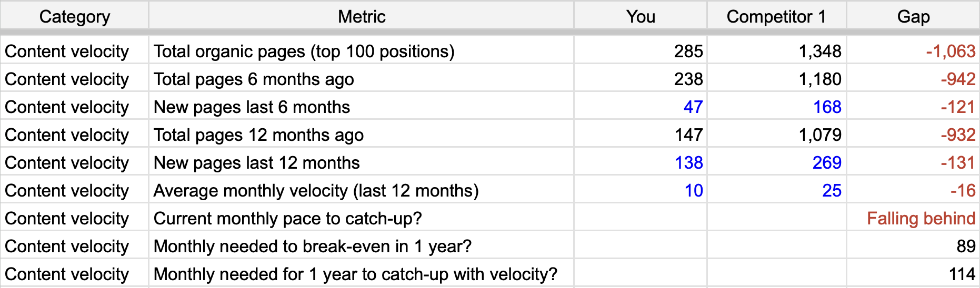Click the Gap column header

click(x=913, y=17)
